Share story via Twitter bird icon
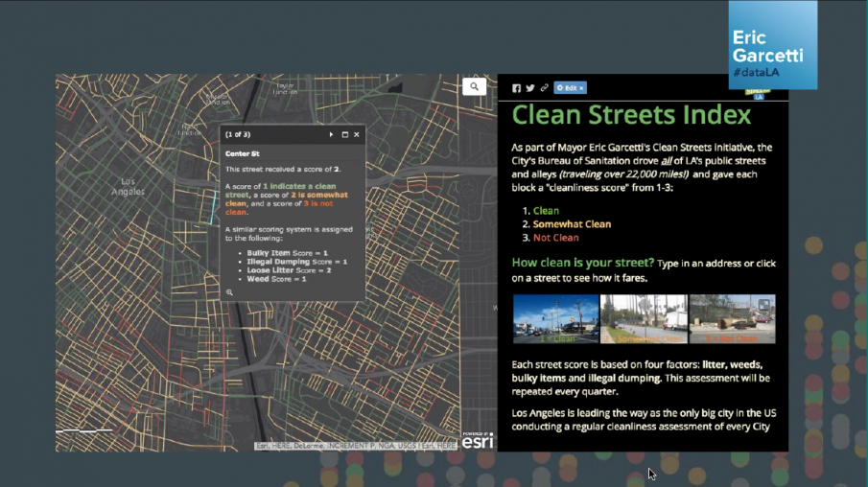This screenshot has height=487, width=868. coord(530,88)
